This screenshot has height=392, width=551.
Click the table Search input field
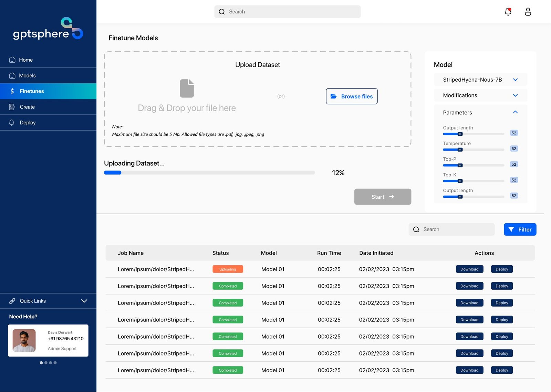[451, 229]
